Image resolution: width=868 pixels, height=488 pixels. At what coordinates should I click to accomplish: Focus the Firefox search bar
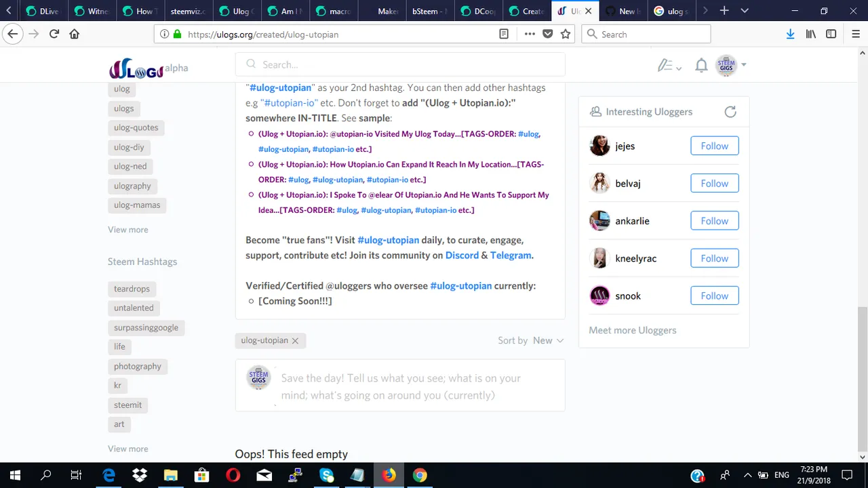(646, 34)
